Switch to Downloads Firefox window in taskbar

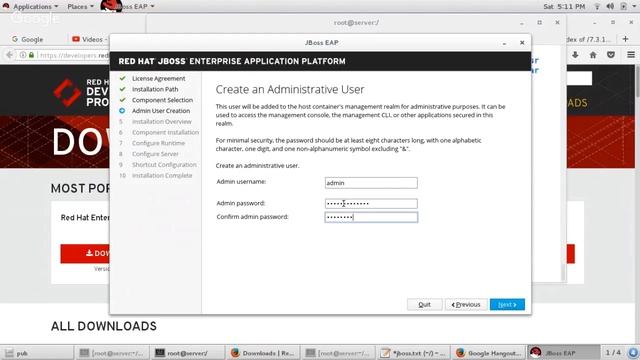pyautogui.click(x=262, y=353)
